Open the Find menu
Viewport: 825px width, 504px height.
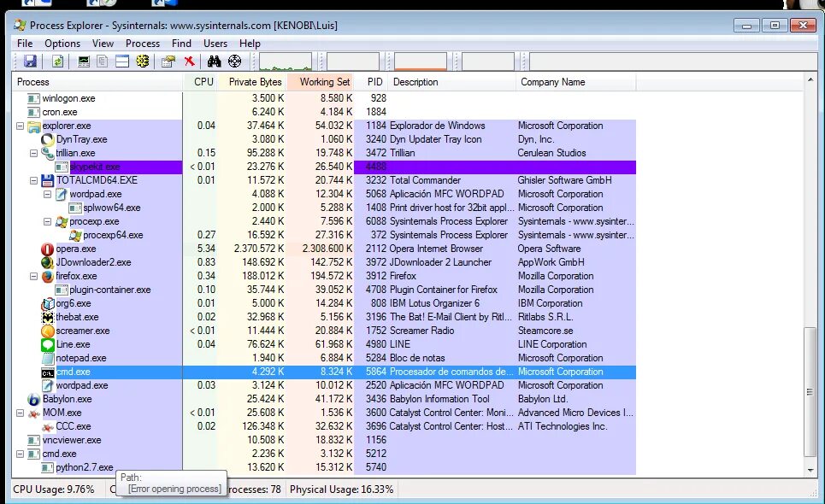[181, 43]
